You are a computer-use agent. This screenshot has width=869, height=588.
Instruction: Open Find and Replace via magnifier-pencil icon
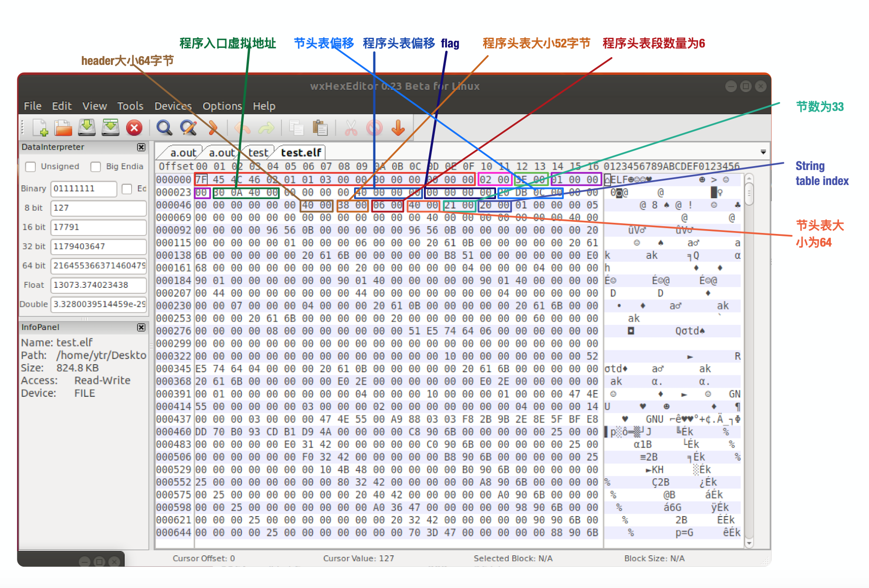pyautogui.click(x=189, y=127)
